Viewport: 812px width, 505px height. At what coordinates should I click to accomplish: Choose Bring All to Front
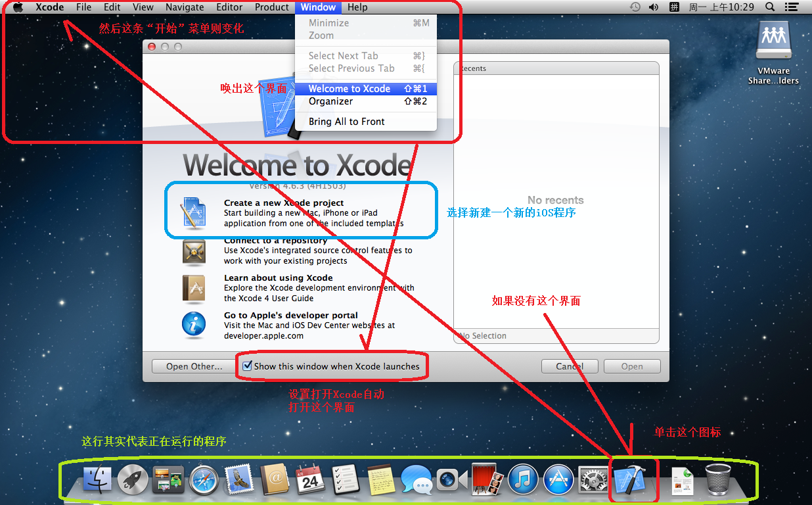tap(366, 122)
